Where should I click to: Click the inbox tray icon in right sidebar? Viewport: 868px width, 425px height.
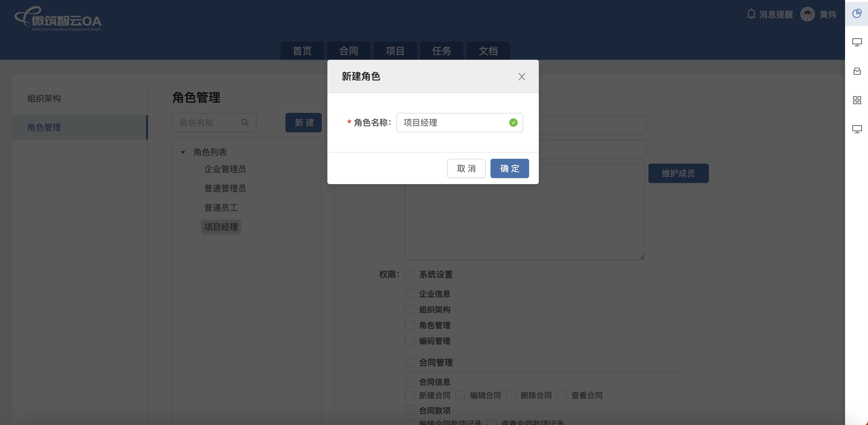pyautogui.click(x=857, y=71)
